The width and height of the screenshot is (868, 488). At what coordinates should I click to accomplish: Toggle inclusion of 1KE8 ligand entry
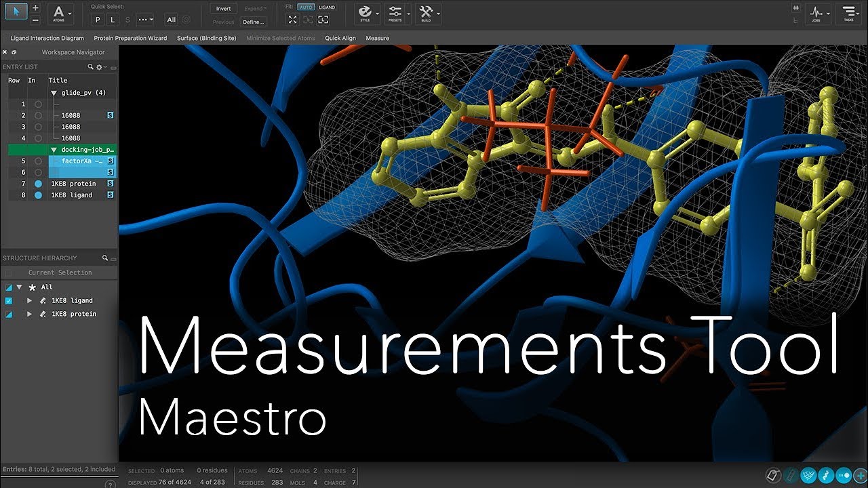(38, 195)
